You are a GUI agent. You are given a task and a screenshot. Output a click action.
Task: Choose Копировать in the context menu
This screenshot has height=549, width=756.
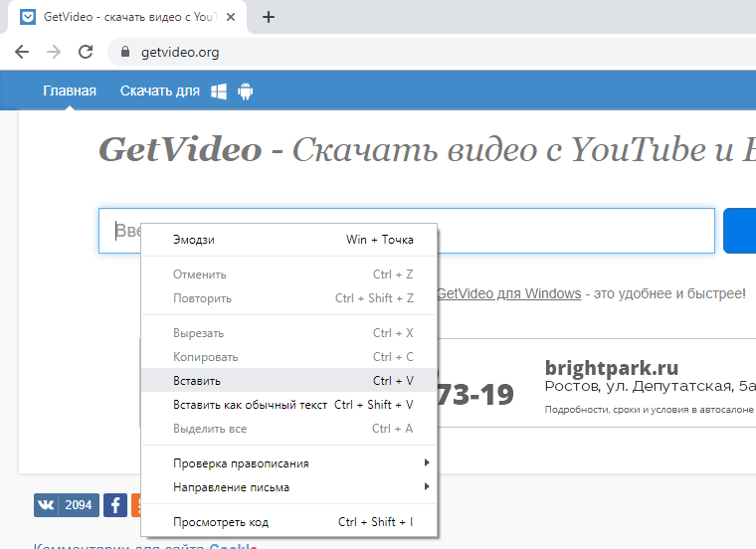tap(289, 357)
